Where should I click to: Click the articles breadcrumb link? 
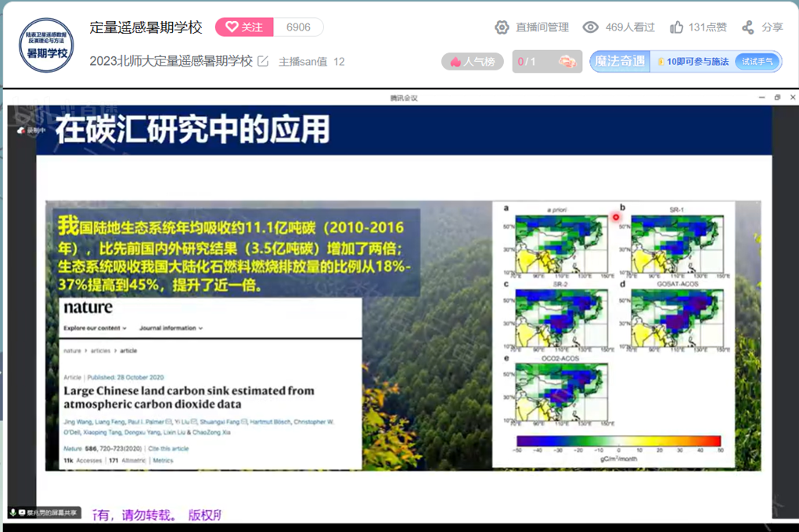(x=99, y=351)
